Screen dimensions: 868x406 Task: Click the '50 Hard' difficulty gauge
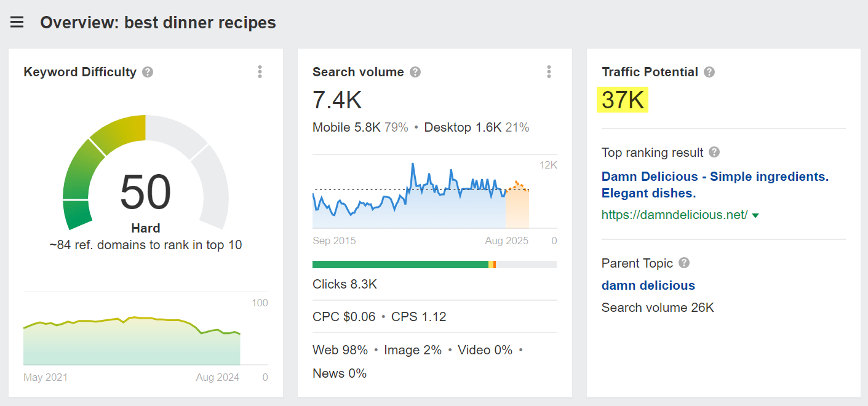pos(146,192)
